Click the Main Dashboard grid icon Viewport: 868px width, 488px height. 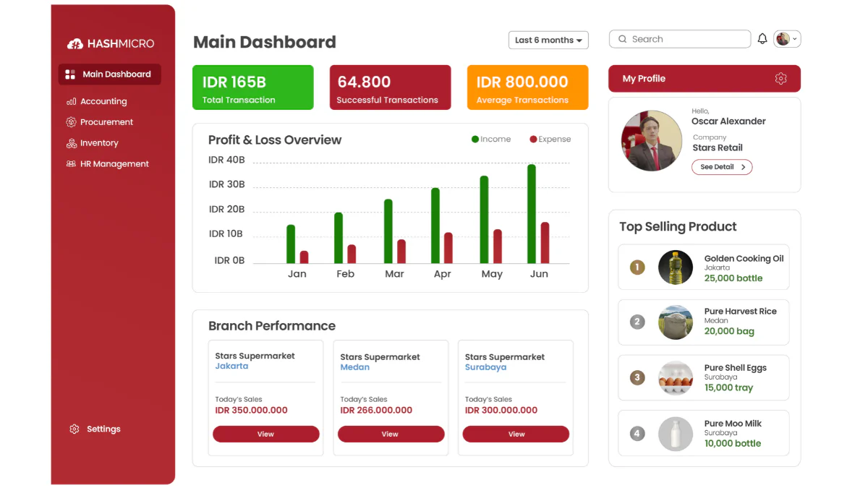pos(70,74)
